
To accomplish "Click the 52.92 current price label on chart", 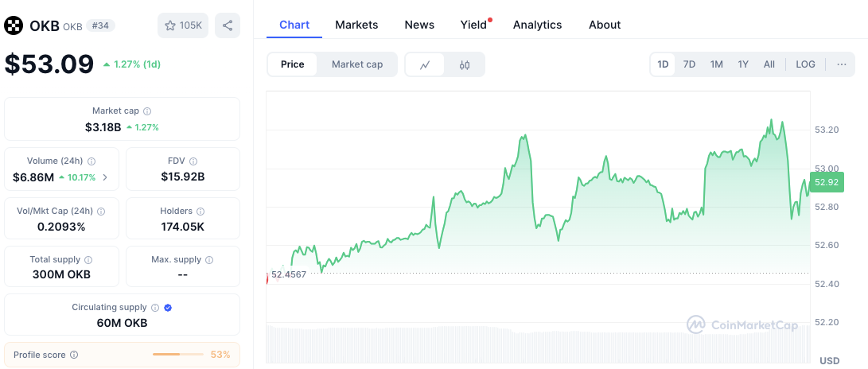I will tap(827, 182).
